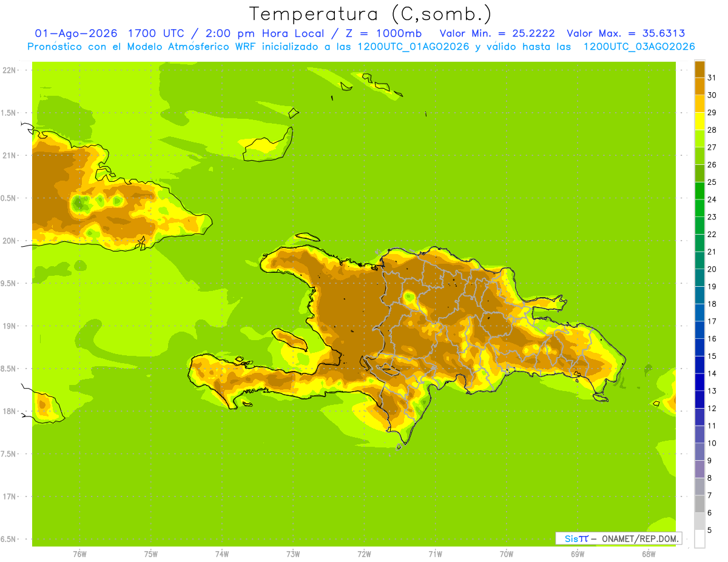Click the 68W longitude label
The image size is (728, 562).
tap(649, 554)
